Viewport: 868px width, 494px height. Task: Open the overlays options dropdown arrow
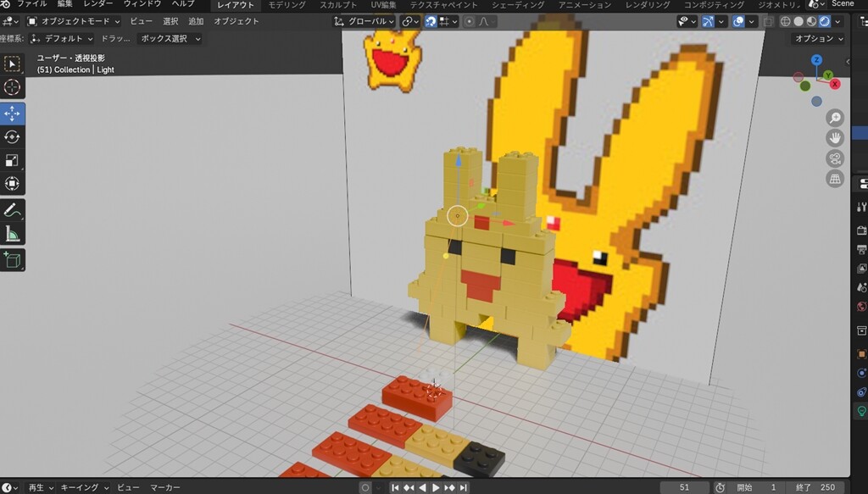(x=751, y=21)
